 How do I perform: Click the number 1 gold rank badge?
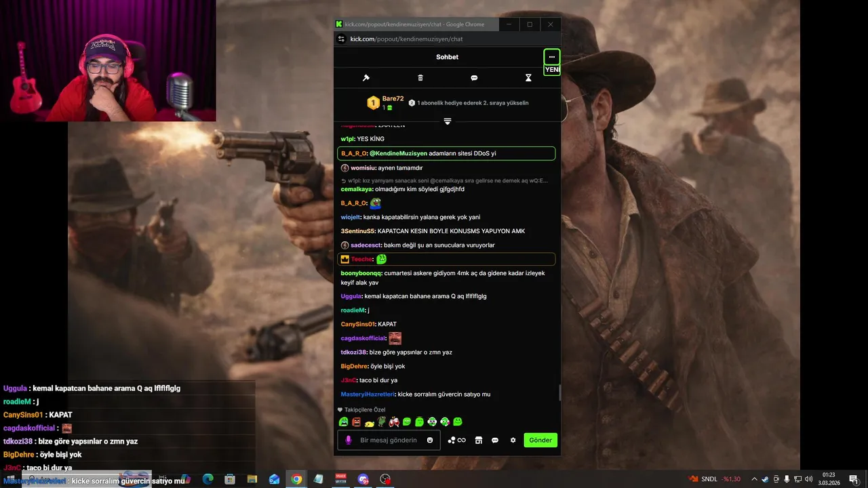tap(373, 103)
